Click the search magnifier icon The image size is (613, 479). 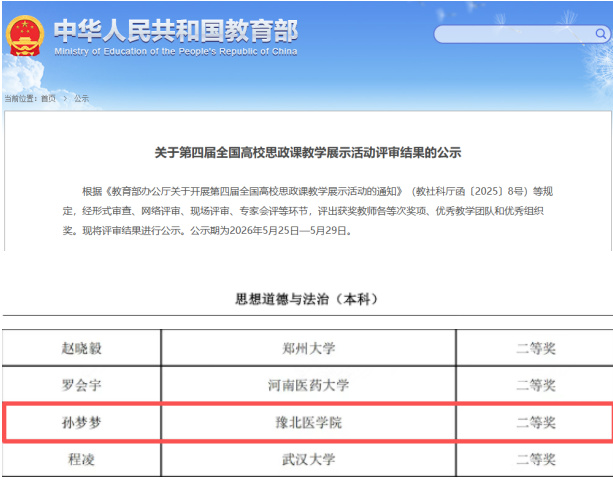click(600, 34)
